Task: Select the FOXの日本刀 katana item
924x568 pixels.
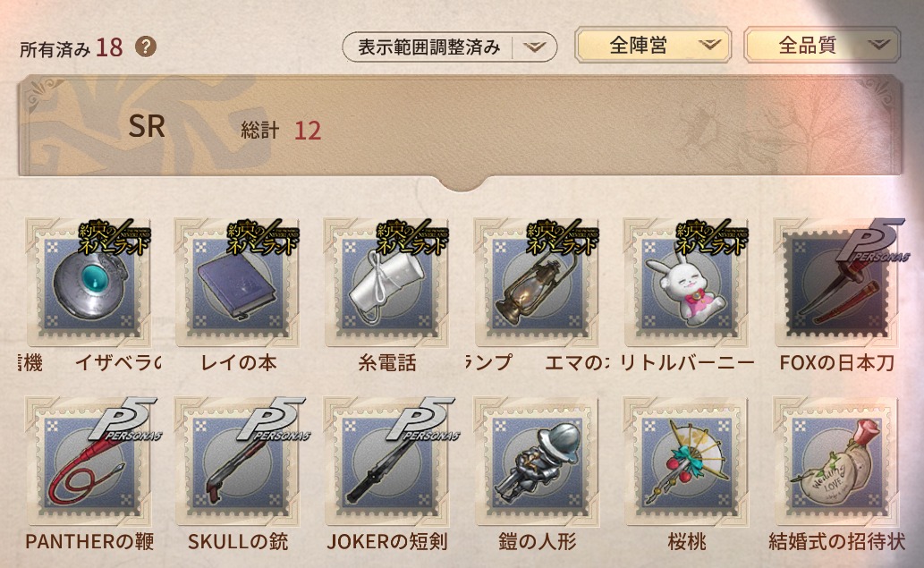Action: [x=836, y=283]
